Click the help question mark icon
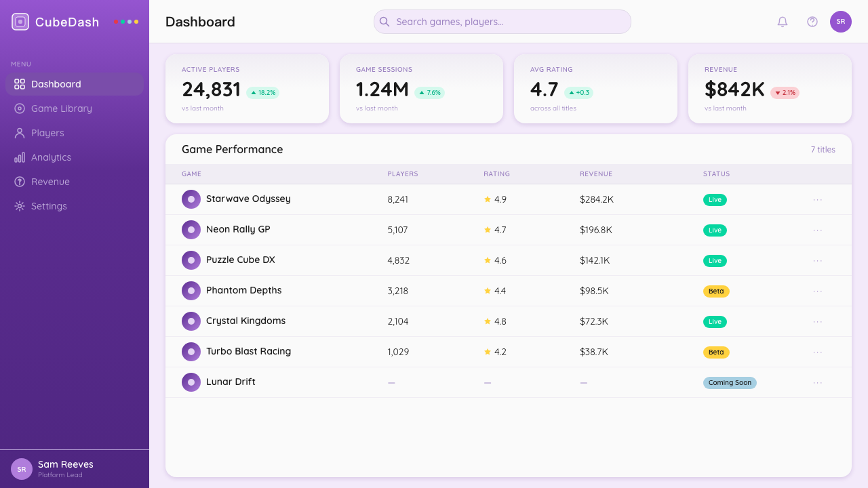The image size is (868, 488). click(x=812, y=22)
